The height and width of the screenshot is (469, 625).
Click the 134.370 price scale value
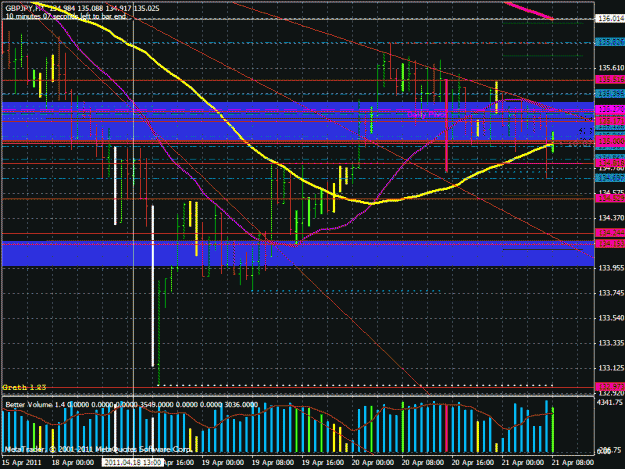tap(611, 218)
